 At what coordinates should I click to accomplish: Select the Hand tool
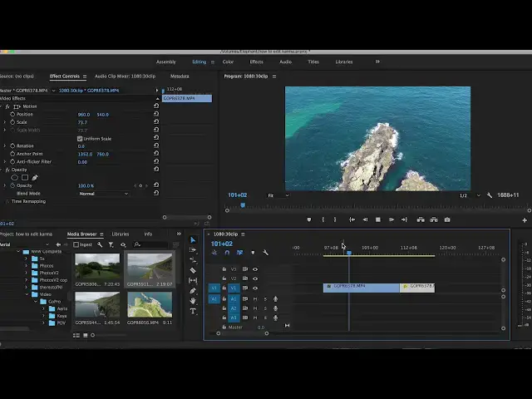click(x=193, y=301)
